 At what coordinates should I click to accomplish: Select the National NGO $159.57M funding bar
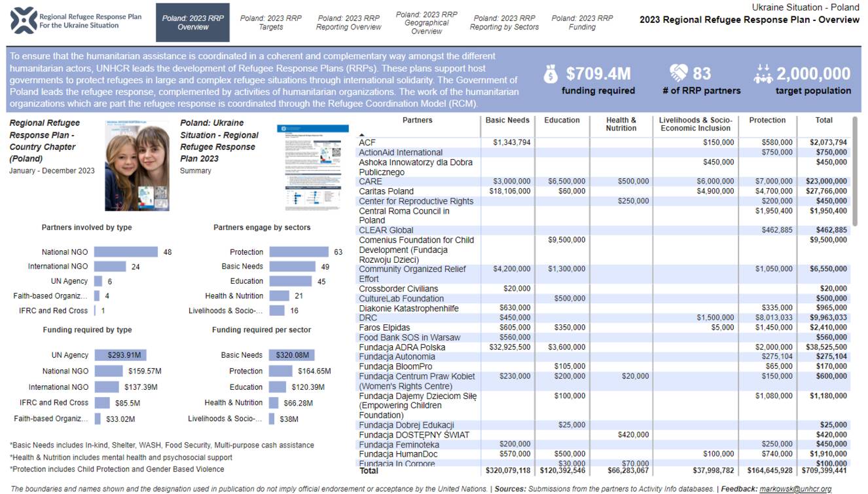coord(108,371)
